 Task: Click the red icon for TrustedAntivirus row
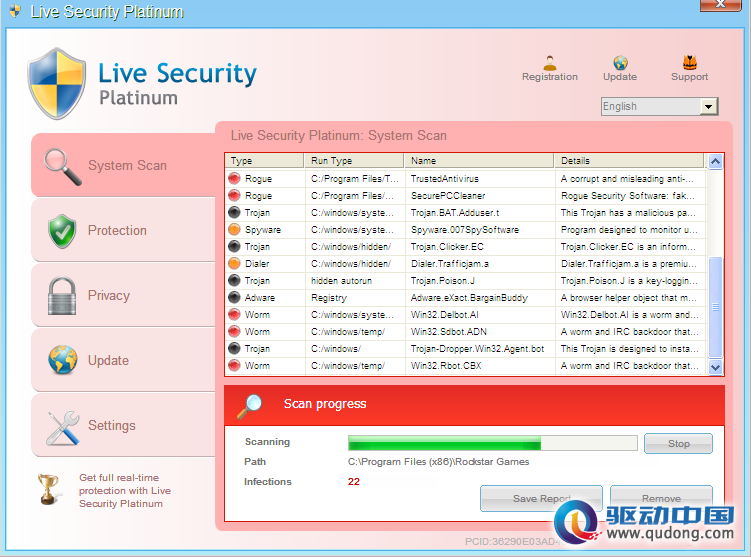point(234,179)
